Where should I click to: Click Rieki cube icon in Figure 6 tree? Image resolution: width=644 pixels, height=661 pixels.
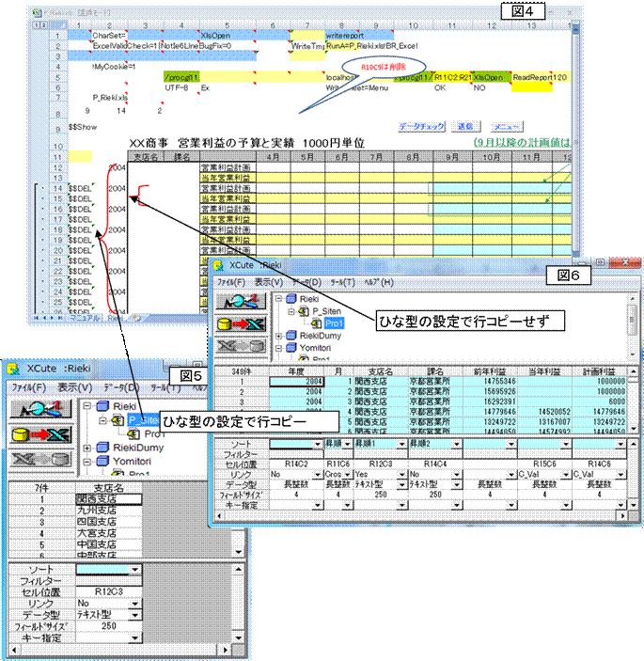coord(291,299)
